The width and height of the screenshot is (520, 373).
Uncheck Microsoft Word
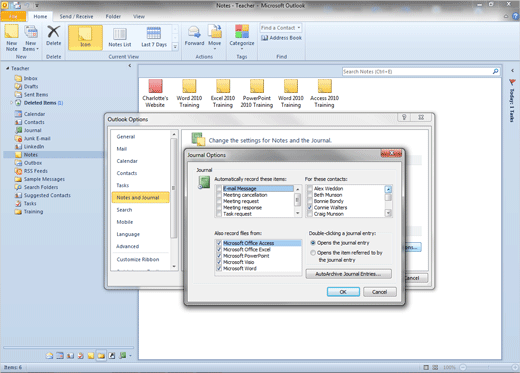point(219,268)
